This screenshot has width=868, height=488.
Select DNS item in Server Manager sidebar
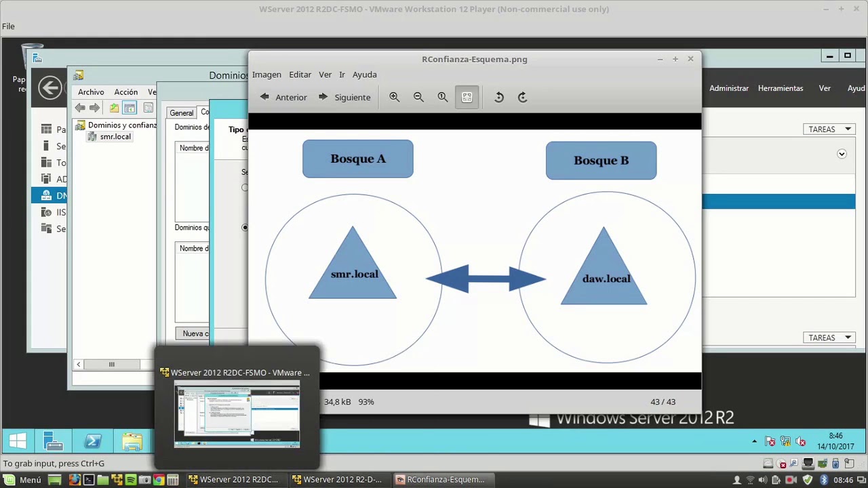pos(50,195)
